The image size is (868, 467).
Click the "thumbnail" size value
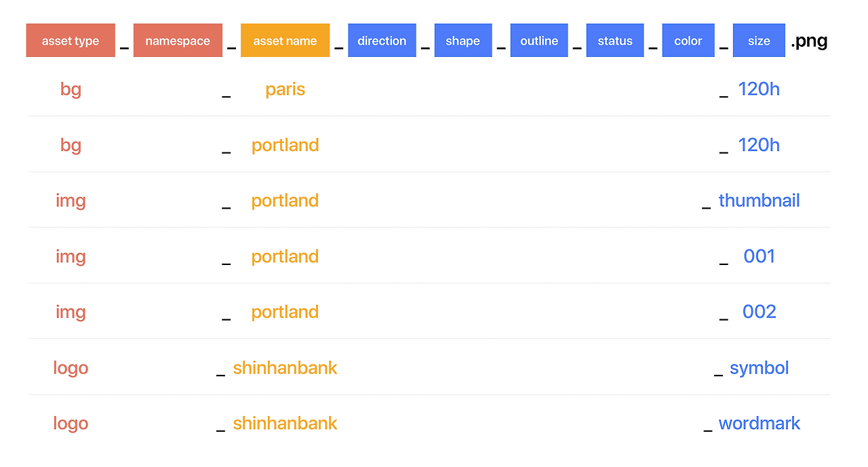pos(759,201)
